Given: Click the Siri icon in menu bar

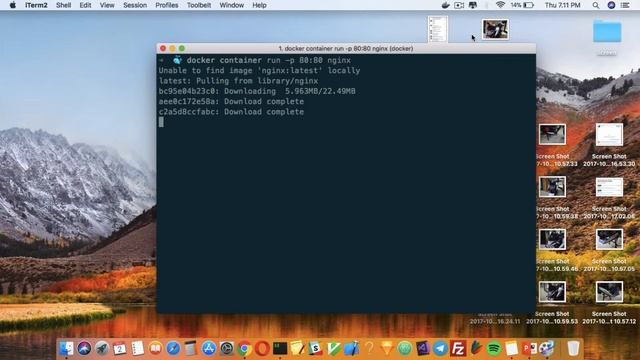Looking at the screenshot, I should point(611,5).
